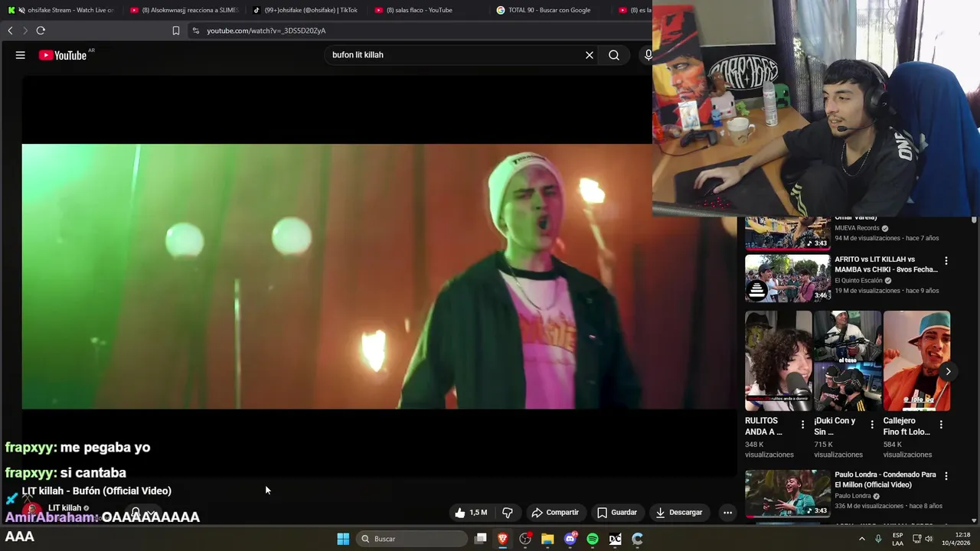Viewport: 980px width, 551px height.
Task: Open the 3:43 MUEVA Records video thumbnail
Action: click(788, 233)
